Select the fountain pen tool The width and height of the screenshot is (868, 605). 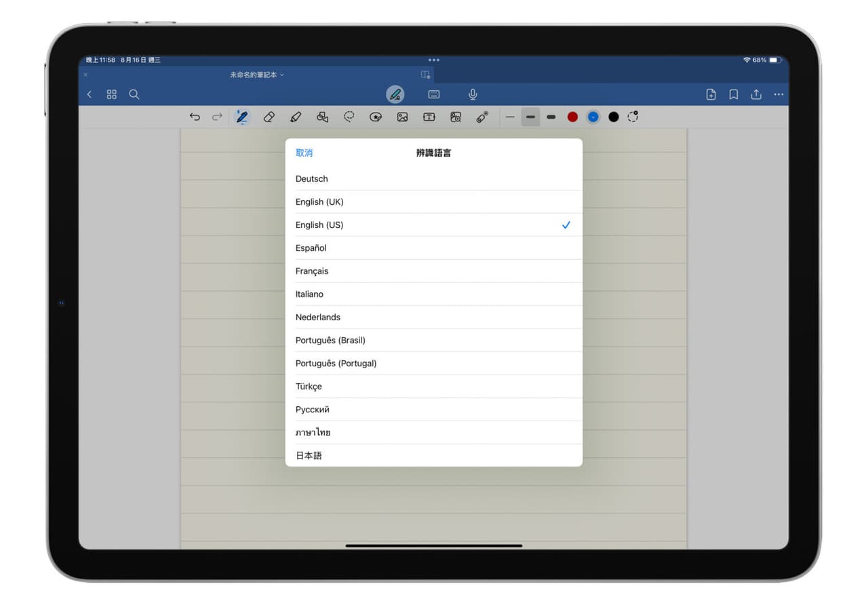[241, 117]
